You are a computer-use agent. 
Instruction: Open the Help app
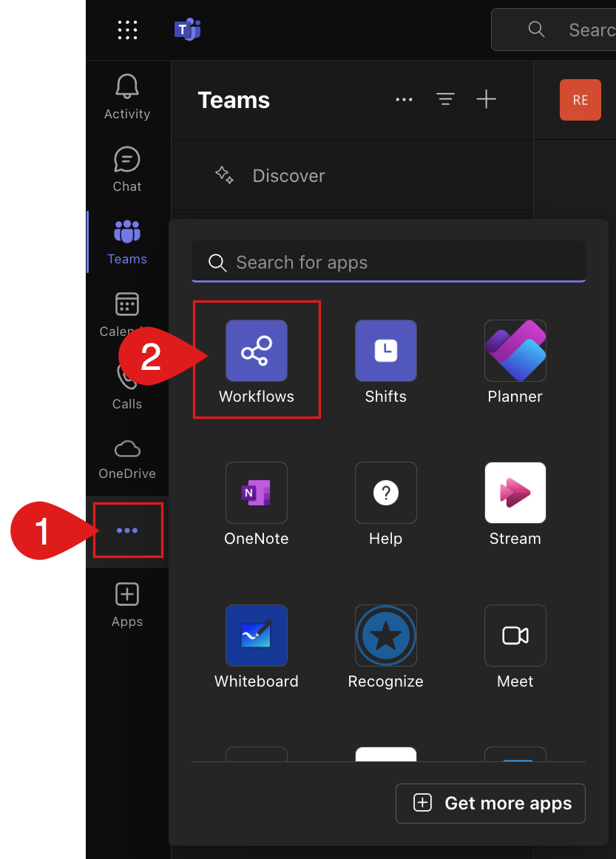(385, 493)
